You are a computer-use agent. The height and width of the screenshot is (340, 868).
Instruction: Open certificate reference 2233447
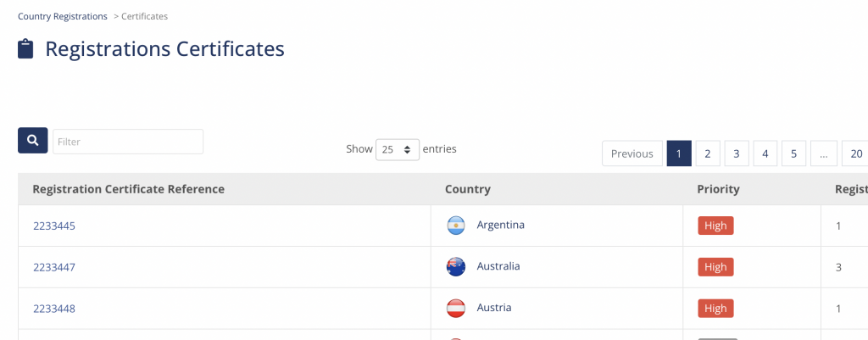(x=54, y=267)
